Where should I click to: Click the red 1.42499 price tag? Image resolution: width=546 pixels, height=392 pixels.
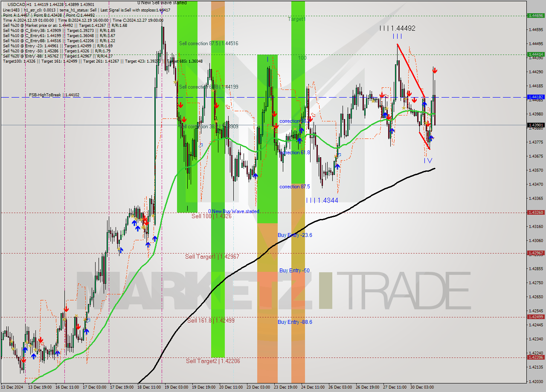tap(536, 317)
